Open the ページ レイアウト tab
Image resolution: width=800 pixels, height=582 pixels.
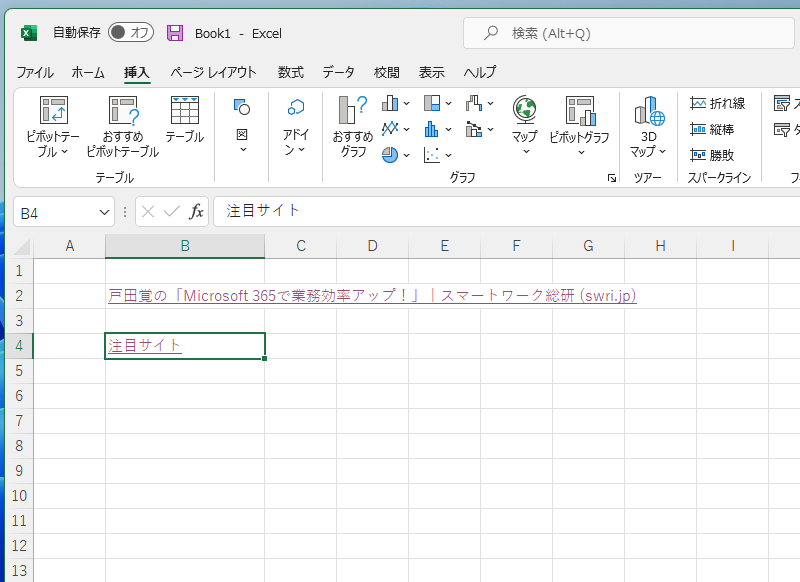[213, 72]
